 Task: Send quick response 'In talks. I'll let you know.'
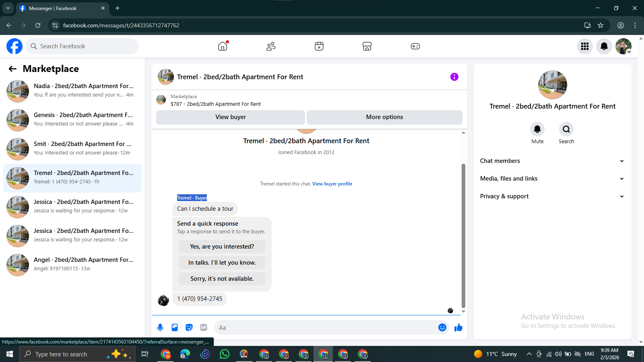(222, 263)
